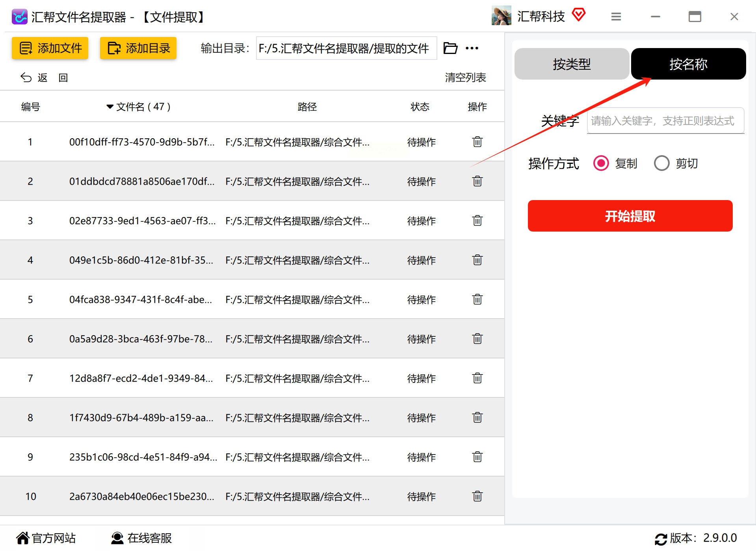Delete row 3 file with trash icon
Viewport: 756px width, 551px height.
[477, 221]
